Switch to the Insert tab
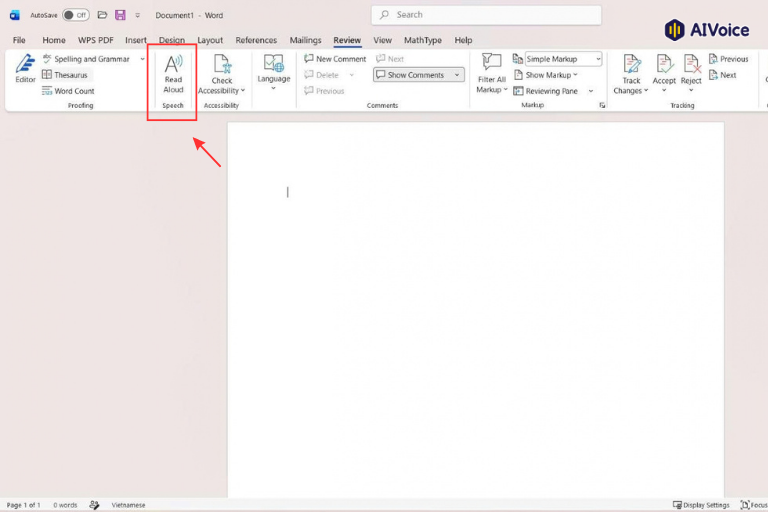Viewport: 768px width, 512px height. 136,40
